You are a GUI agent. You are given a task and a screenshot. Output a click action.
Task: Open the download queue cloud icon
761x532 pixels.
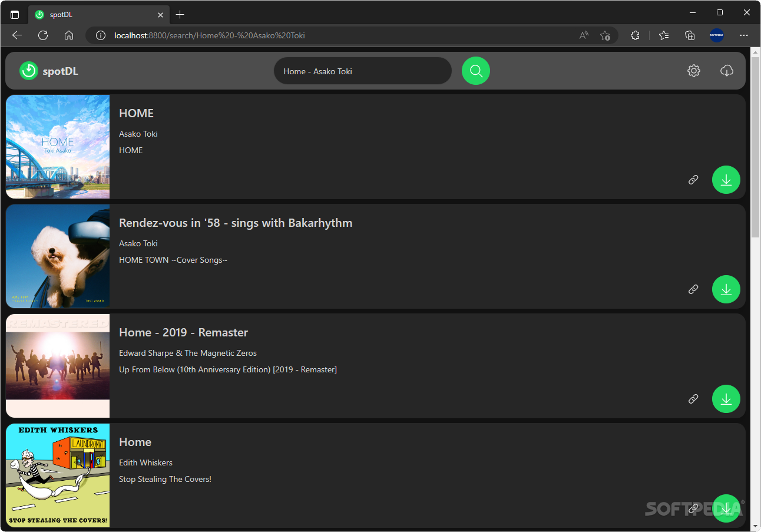[727, 71]
